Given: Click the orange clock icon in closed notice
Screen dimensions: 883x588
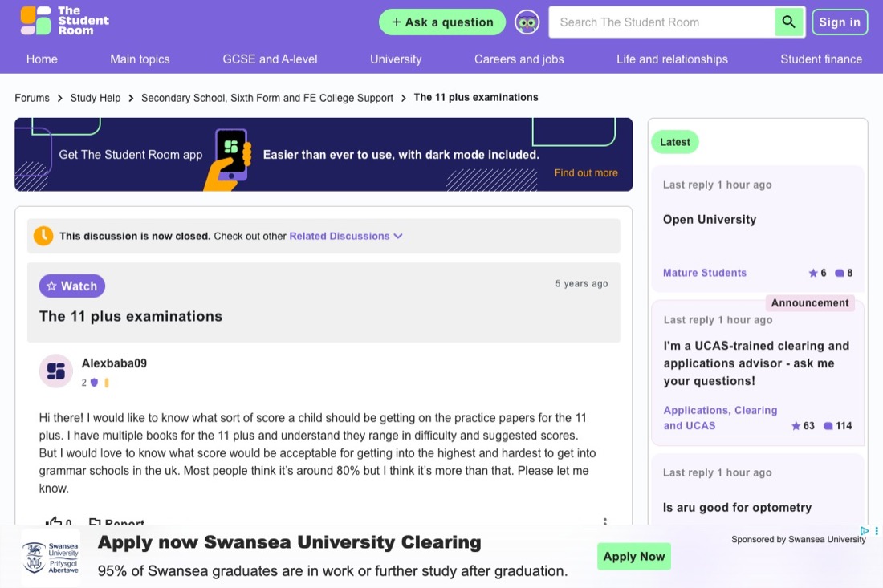Looking at the screenshot, I should [43, 236].
